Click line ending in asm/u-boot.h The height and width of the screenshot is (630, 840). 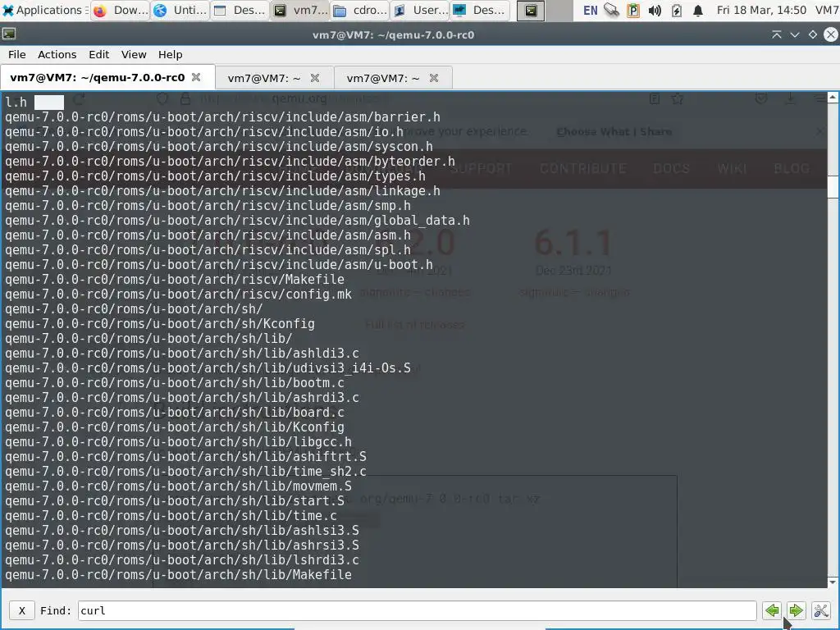tap(219, 265)
